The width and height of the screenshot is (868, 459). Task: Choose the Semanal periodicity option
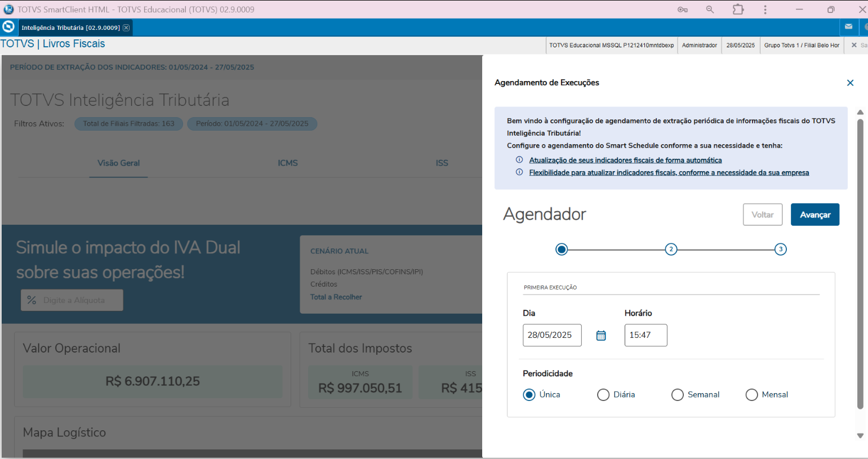678,395
